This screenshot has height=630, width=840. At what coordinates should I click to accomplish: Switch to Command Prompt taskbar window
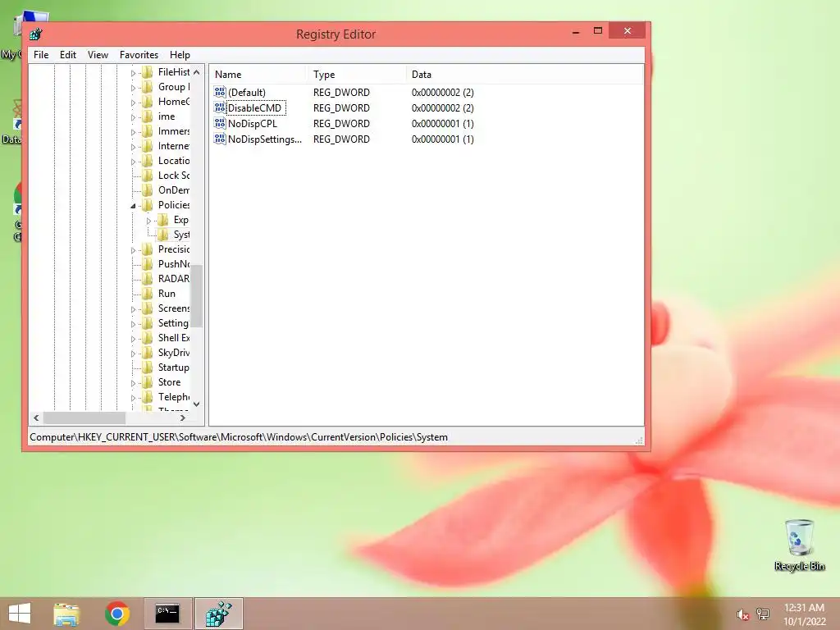coord(167,614)
